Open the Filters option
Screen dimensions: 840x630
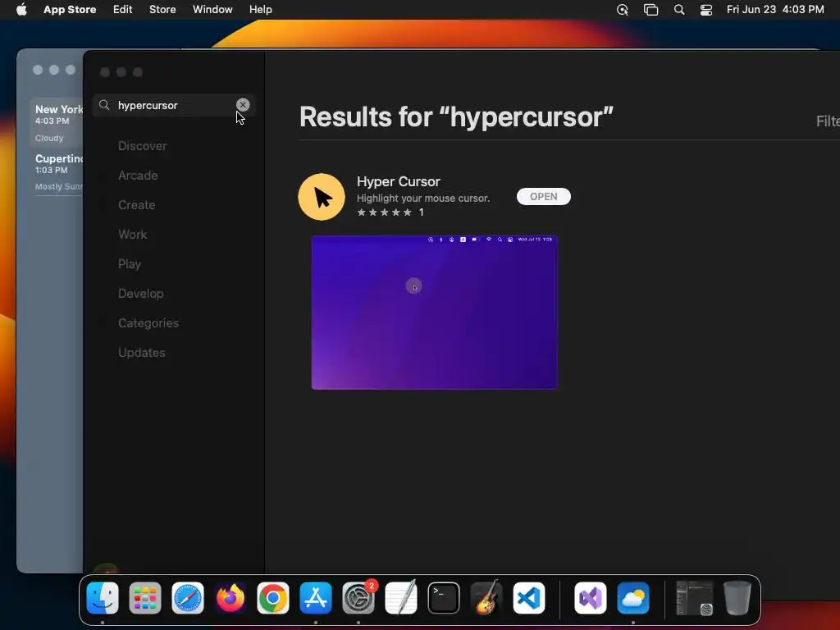(x=828, y=121)
